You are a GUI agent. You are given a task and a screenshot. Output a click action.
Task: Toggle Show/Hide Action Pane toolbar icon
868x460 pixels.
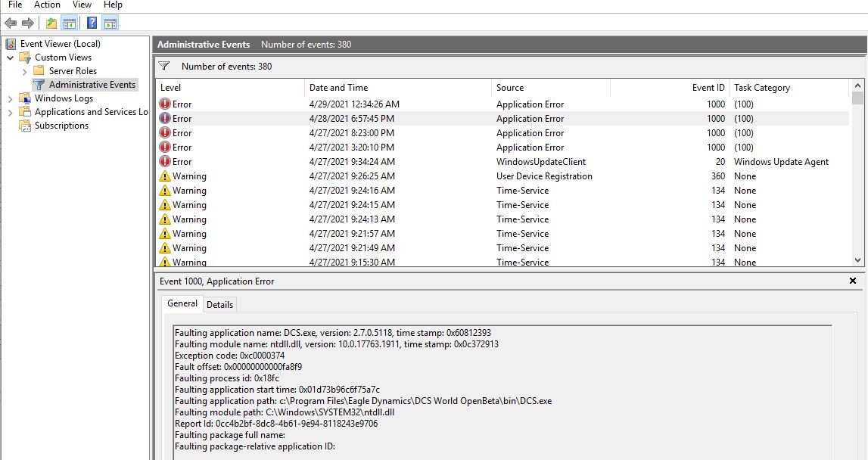click(x=110, y=23)
